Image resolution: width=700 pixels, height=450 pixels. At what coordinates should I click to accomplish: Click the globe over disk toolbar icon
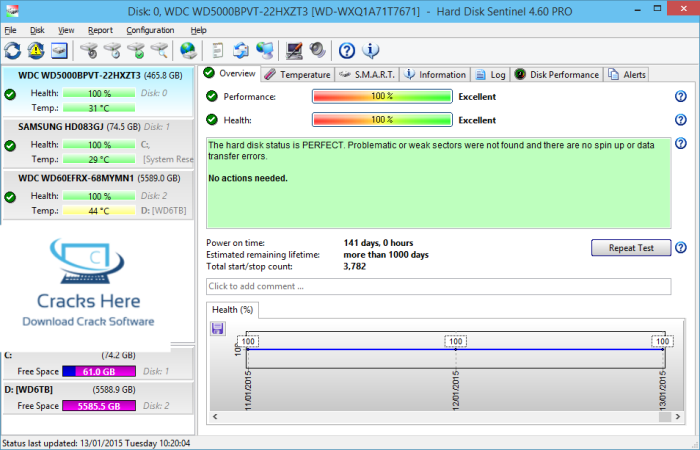188,50
